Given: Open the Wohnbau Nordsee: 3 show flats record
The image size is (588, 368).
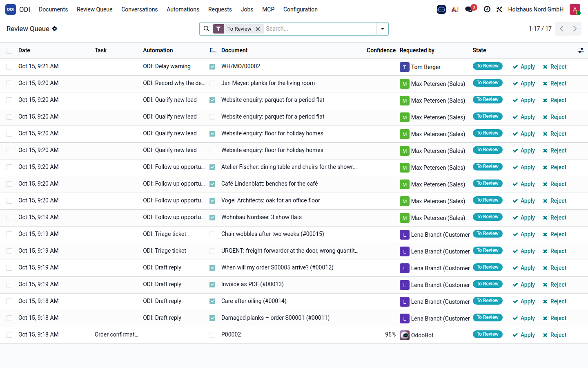Looking at the screenshot, I should coord(261,217).
